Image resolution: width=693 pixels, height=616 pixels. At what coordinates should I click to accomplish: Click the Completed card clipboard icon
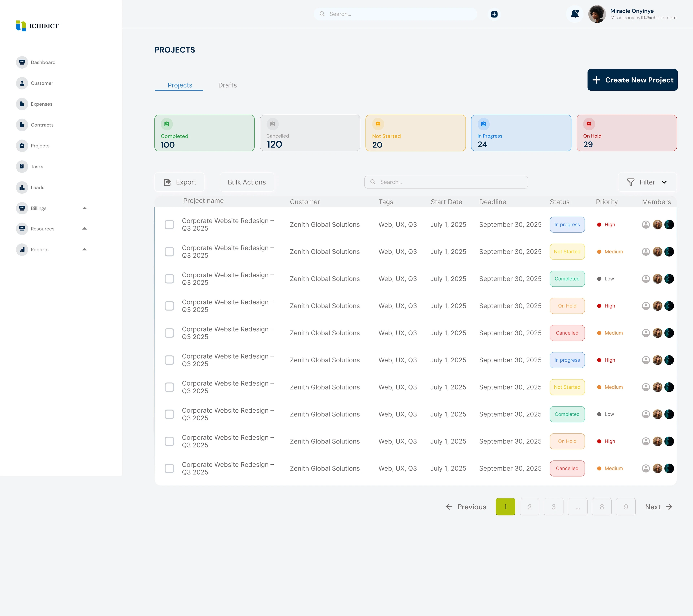[166, 124]
